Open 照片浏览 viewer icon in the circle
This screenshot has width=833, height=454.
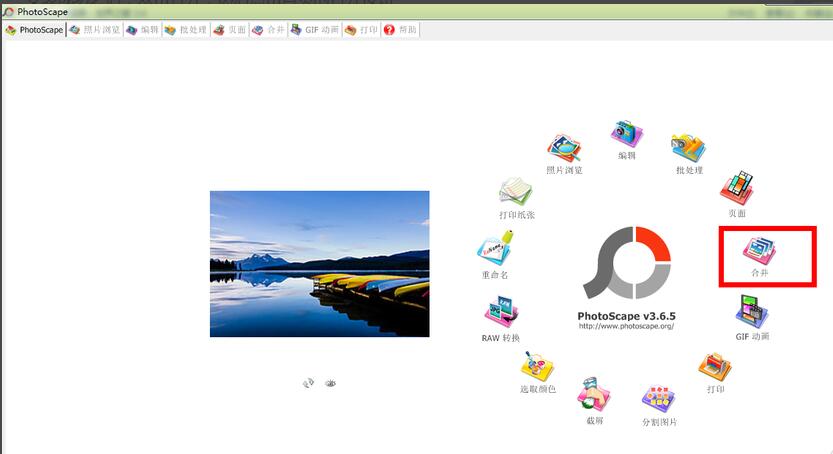564,148
